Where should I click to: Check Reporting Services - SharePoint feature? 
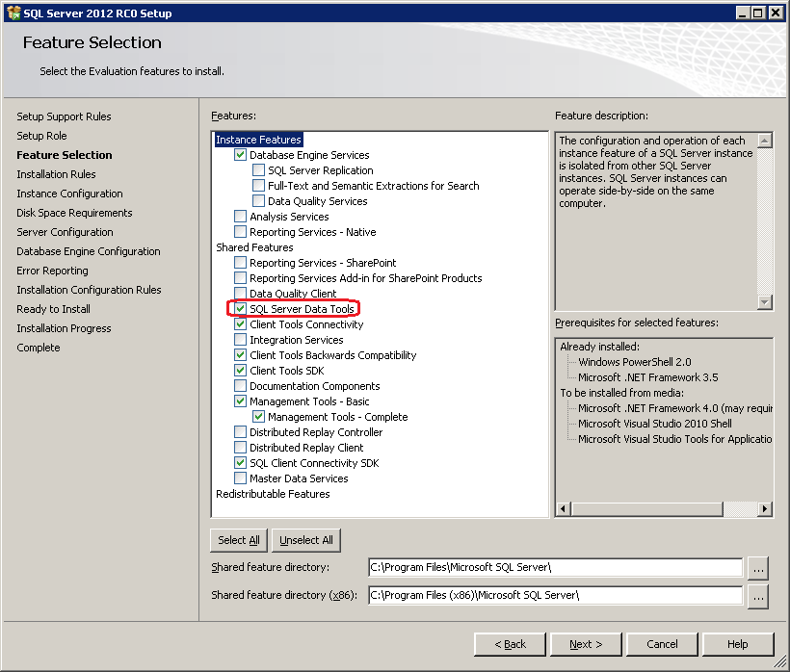(240, 263)
